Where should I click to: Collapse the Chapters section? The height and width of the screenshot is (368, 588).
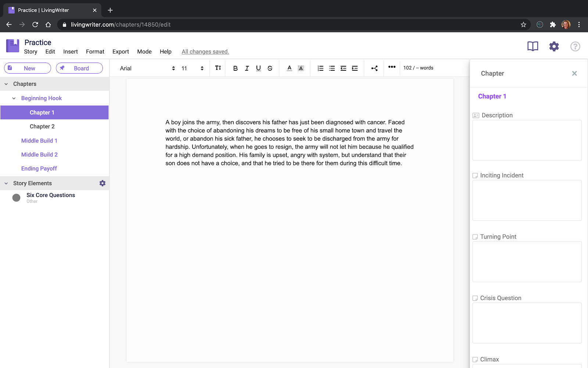pos(6,84)
